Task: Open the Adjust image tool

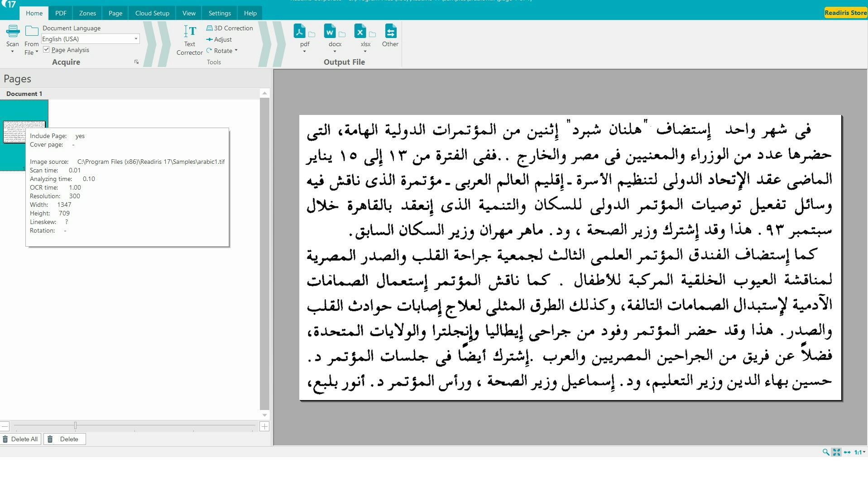Action: pos(219,39)
